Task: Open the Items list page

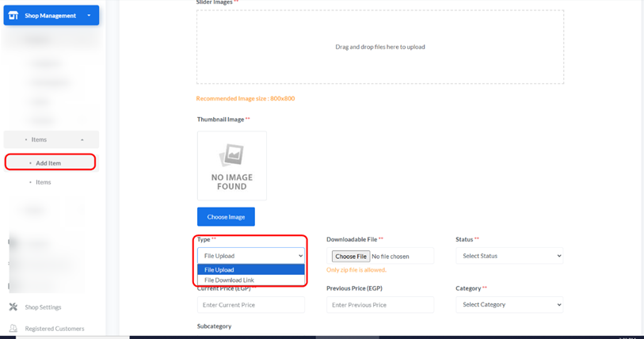Action: [x=43, y=182]
